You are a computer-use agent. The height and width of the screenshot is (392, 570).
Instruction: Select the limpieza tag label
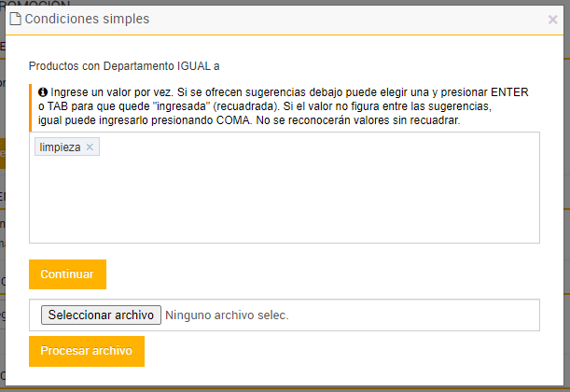pos(60,147)
